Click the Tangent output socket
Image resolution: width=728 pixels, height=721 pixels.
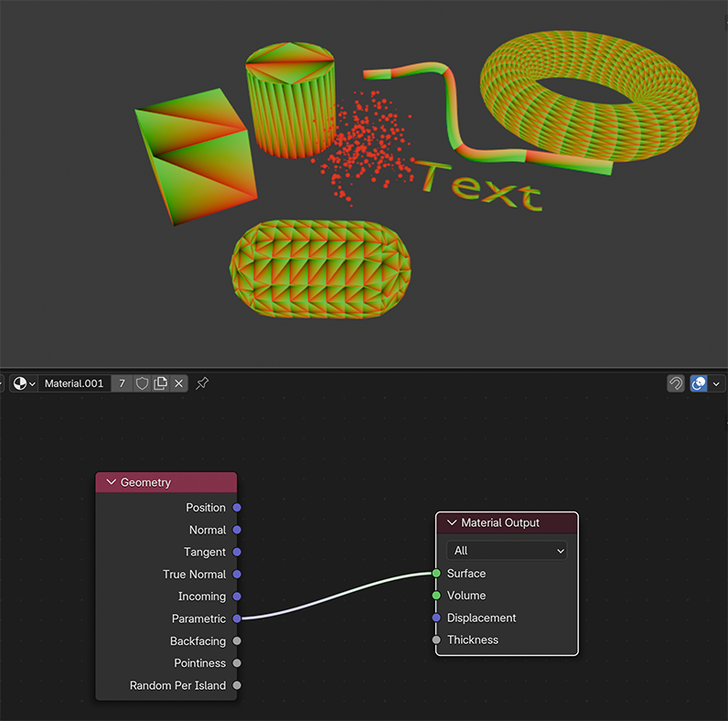point(237,552)
